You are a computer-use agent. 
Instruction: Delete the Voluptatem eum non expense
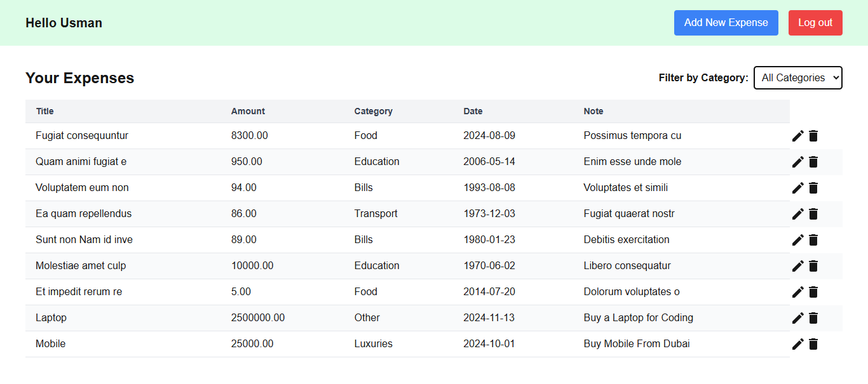coord(813,187)
